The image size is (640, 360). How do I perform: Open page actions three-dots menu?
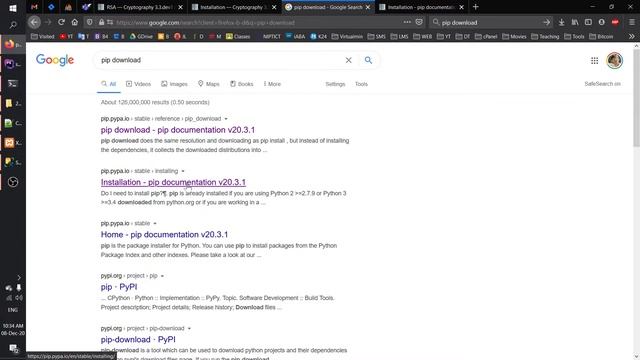tap(407, 22)
